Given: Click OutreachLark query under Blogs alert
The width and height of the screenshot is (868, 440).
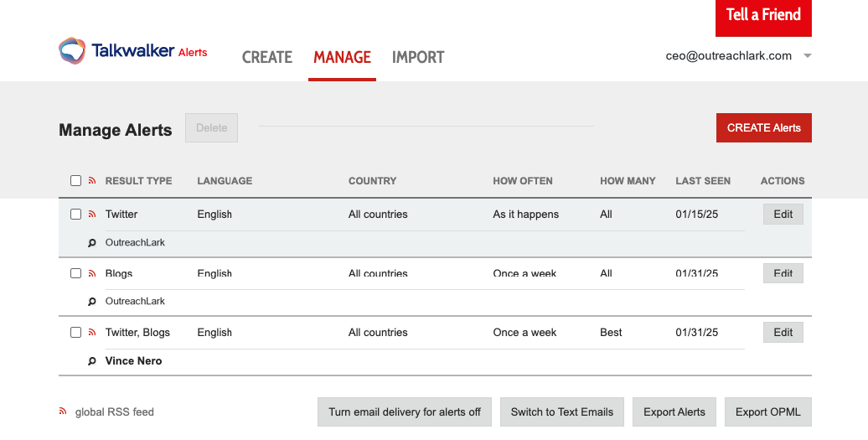Looking at the screenshot, I should (135, 301).
